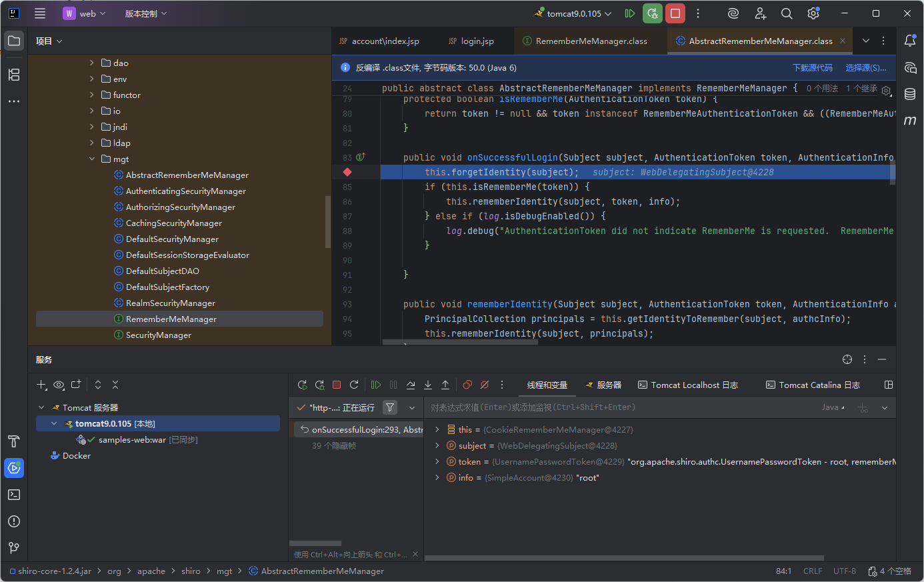The width and height of the screenshot is (924, 582).
Task: Click the Step Over debug icon
Action: [x=411, y=385]
